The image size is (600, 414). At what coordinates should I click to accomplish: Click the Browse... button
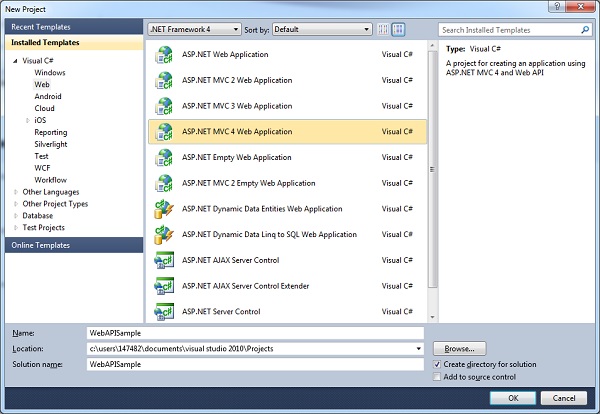click(x=460, y=349)
